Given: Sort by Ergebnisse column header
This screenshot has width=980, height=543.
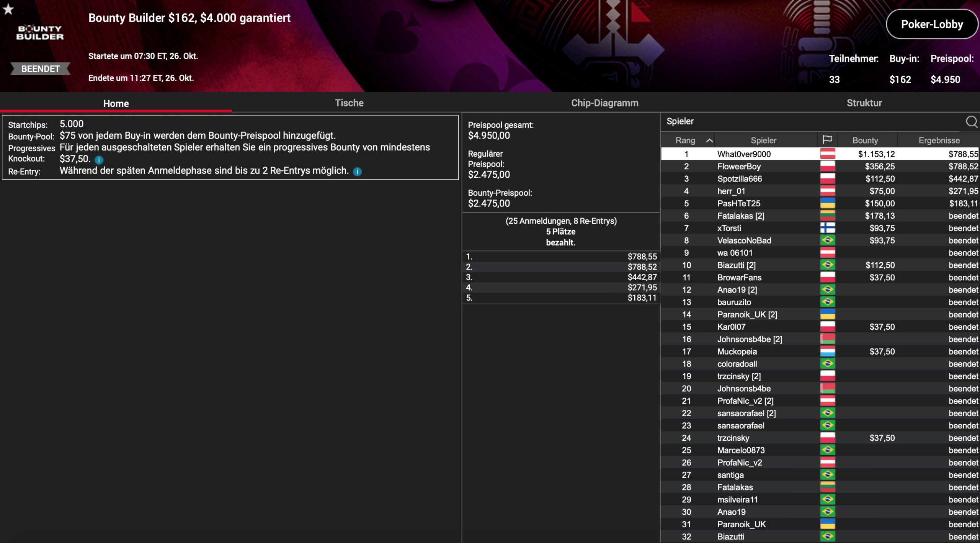Looking at the screenshot, I should point(939,141).
